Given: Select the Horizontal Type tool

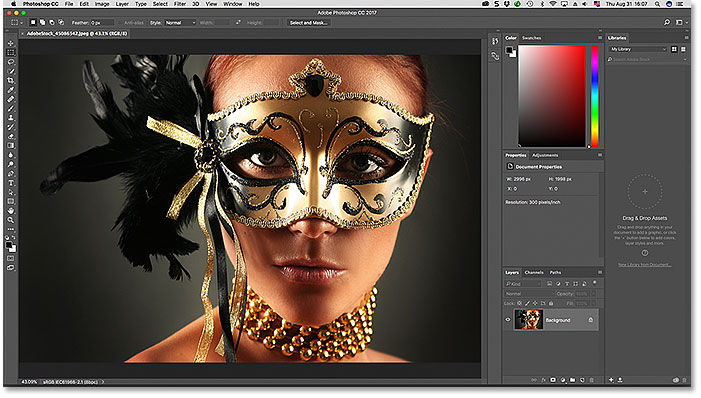Looking at the screenshot, I should pyautogui.click(x=11, y=183).
